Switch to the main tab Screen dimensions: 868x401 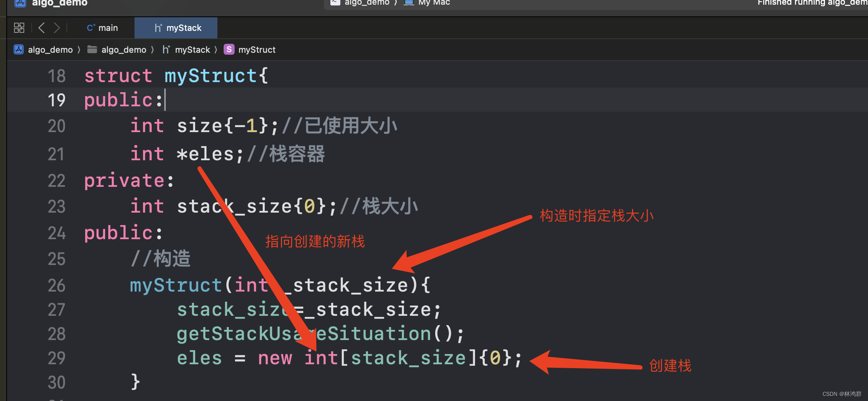coord(108,27)
